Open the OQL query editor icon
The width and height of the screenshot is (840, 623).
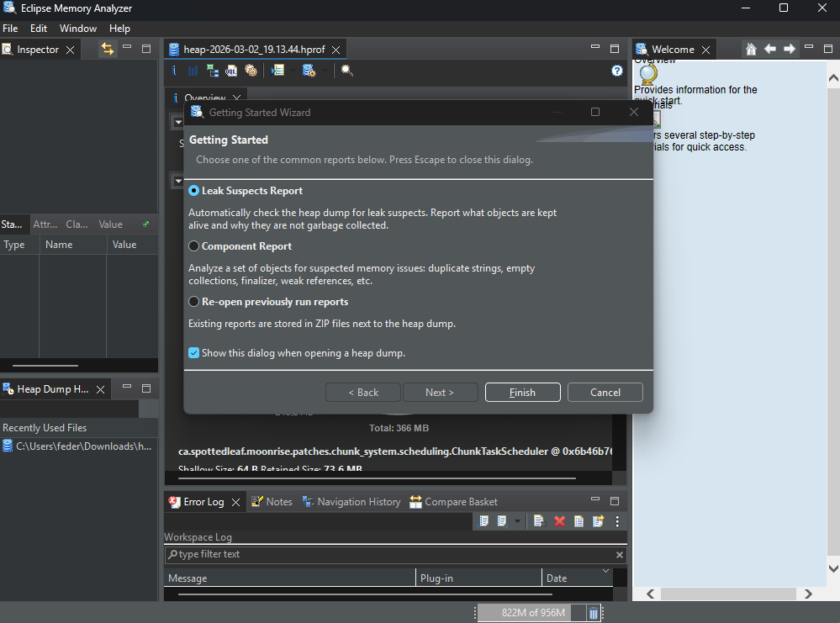231,71
